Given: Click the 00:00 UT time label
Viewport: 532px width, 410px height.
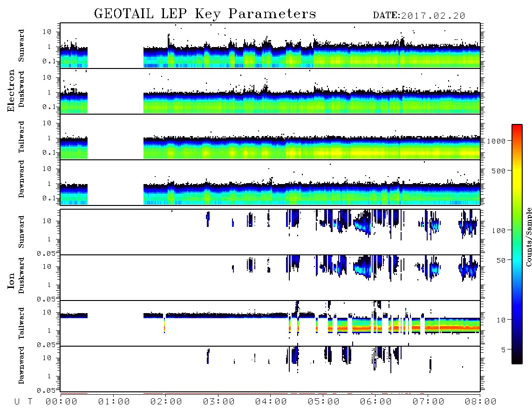Looking at the screenshot, I should pyautogui.click(x=61, y=402).
